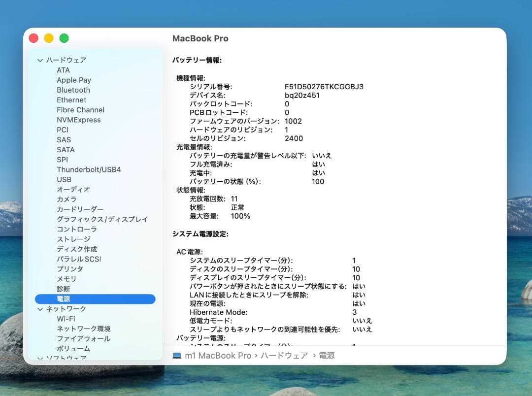Open the Ethernet hardware section
Viewport: 532px width, 396px height.
click(71, 99)
